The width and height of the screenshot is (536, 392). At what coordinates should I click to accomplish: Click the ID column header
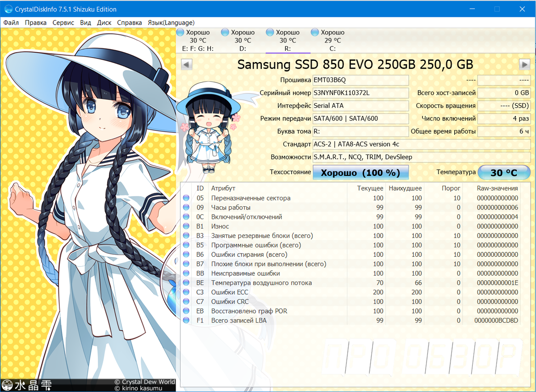click(x=200, y=188)
